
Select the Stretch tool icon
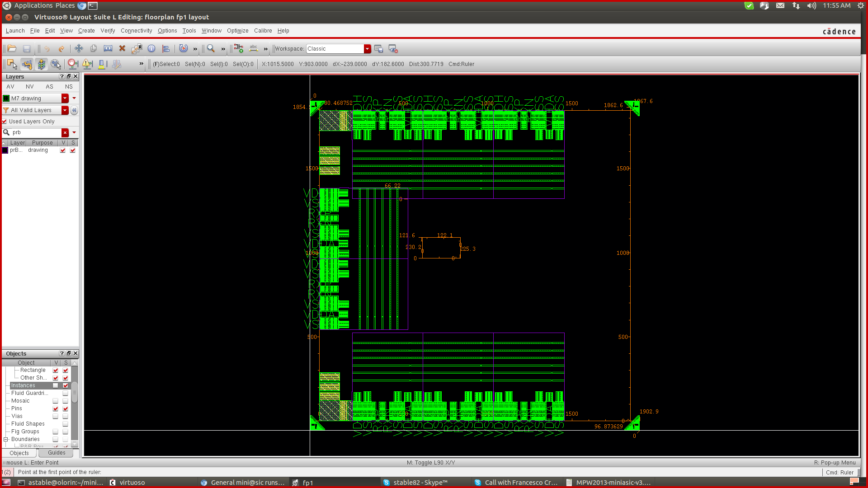[x=108, y=48]
